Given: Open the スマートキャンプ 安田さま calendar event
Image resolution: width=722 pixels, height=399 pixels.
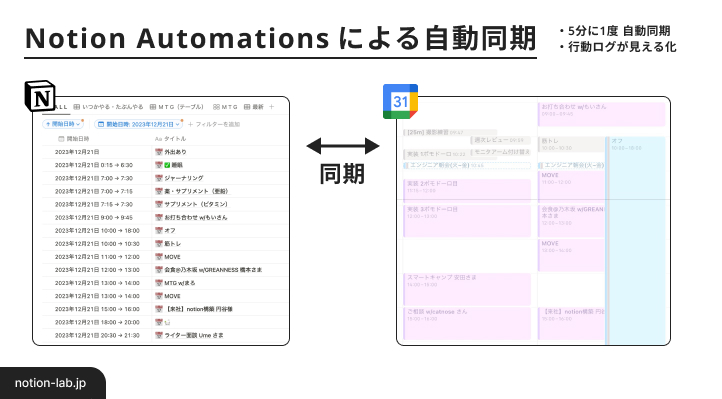Looking at the screenshot, I should pyautogui.click(x=467, y=289).
